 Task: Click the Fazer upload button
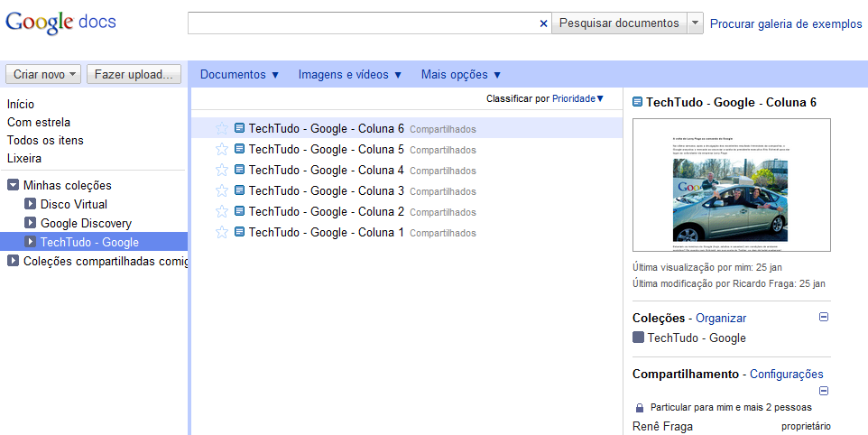point(135,74)
